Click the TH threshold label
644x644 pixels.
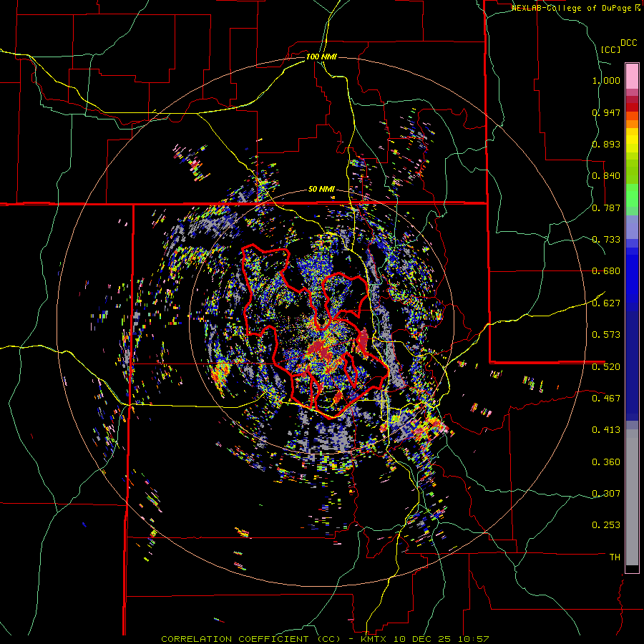click(615, 557)
